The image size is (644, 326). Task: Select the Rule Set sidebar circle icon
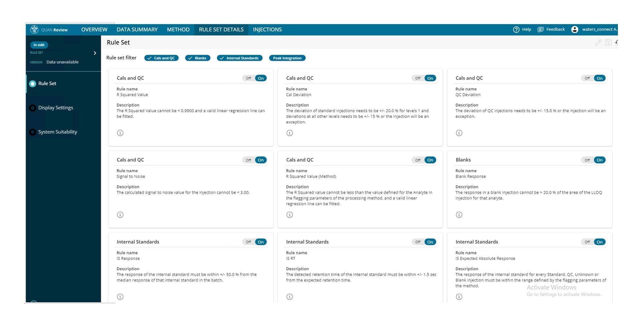33,84
